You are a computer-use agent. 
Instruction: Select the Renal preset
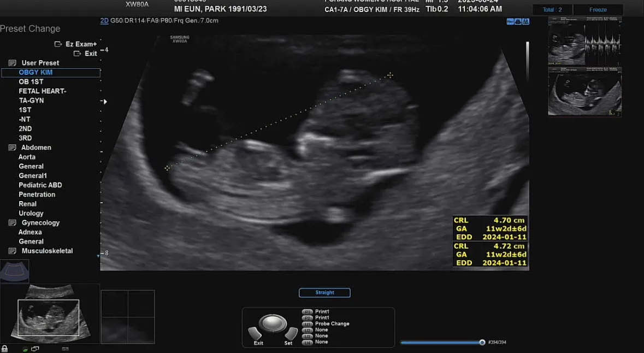27,204
